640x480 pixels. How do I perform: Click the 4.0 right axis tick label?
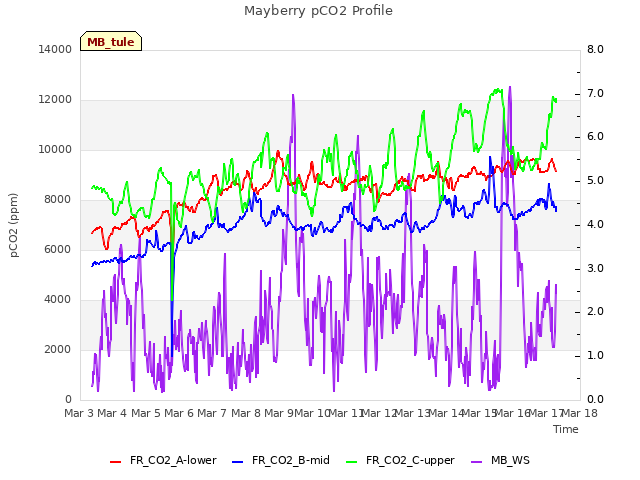[x=595, y=224]
